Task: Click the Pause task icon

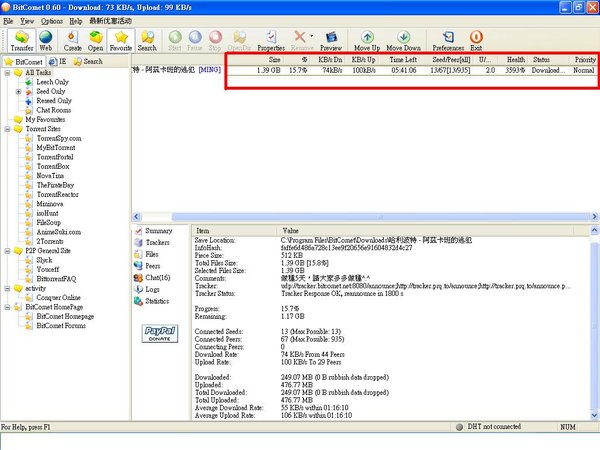Action: pyautogui.click(x=195, y=40)
